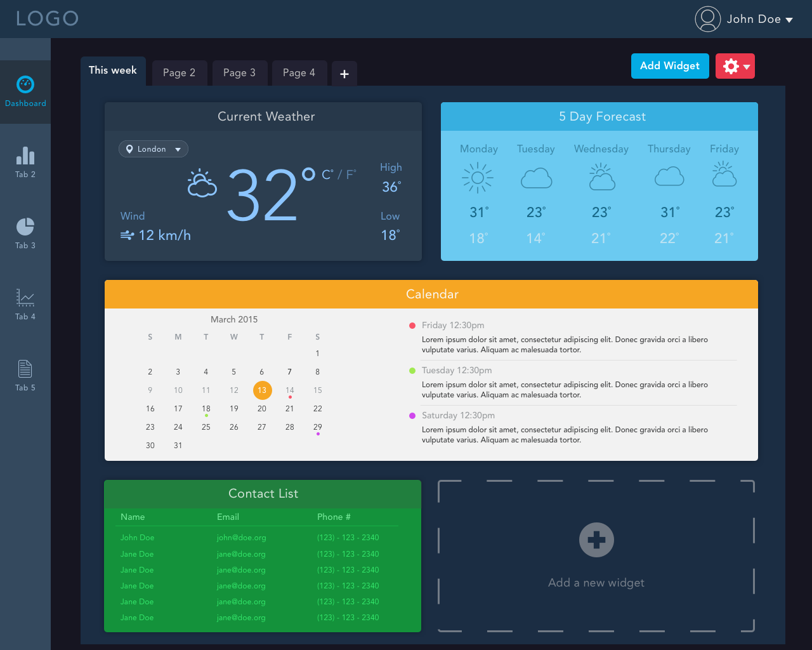Click the Name column header
Screen dimensions: 812x650
pos(133,517)
